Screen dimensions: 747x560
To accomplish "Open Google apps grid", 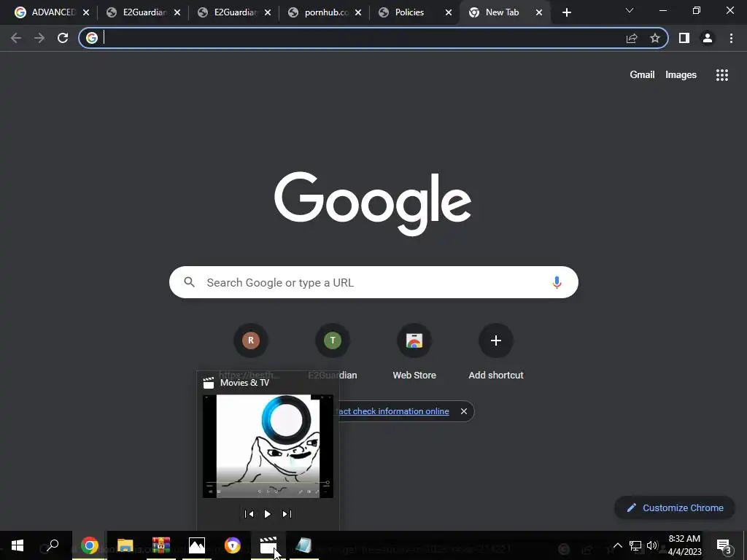I will click(x=721, y=75).
